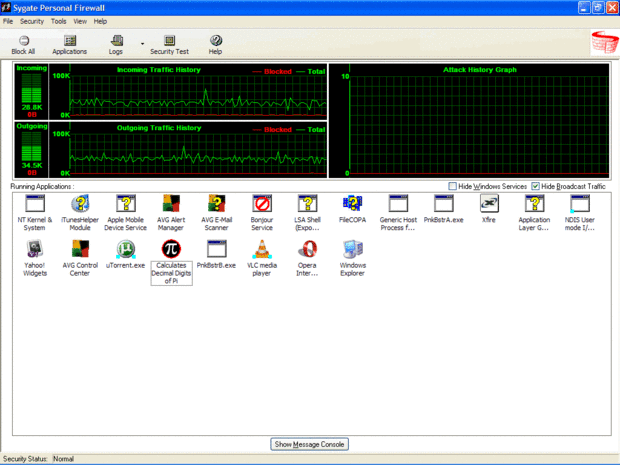
Task: Select the AVG Control Center icon
Action: point(80,249)
